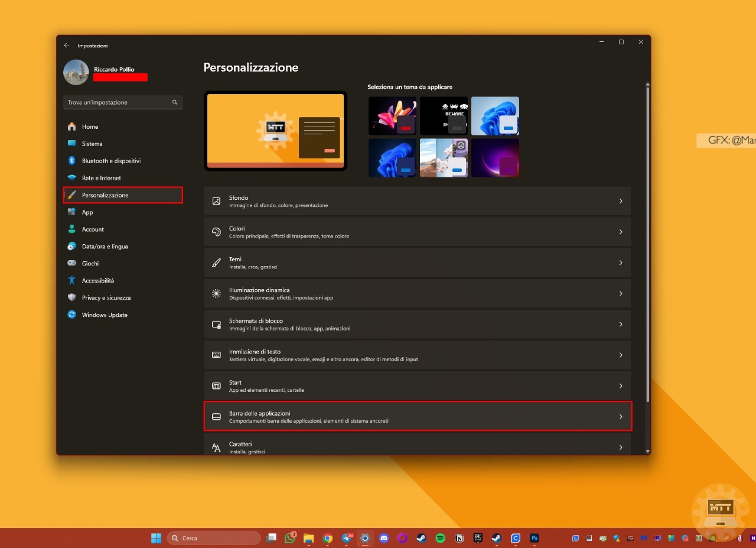The width and height of the screenshot is (756, 548).
Task: Launch Photoshop from the taskbar
Action: pos(534,538)
